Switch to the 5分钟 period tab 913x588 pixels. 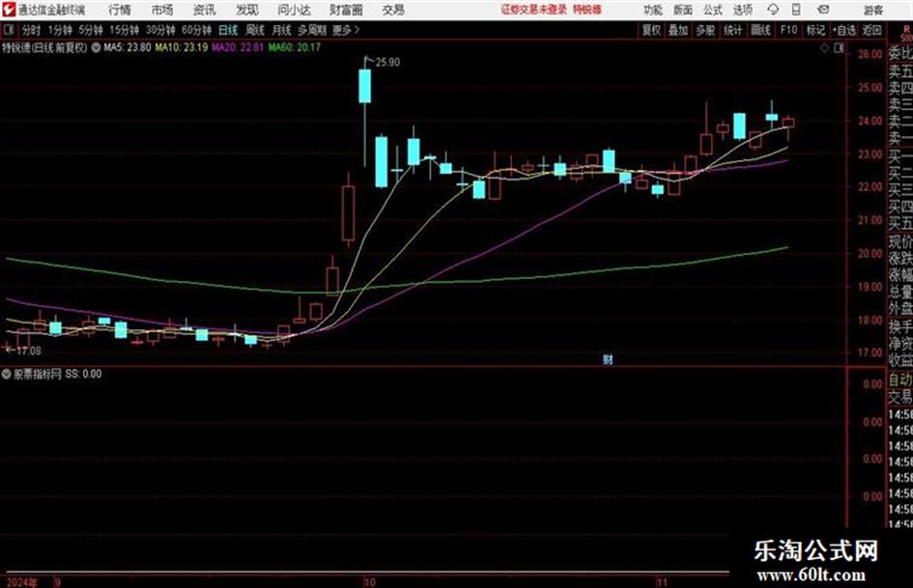click(91, 30)
